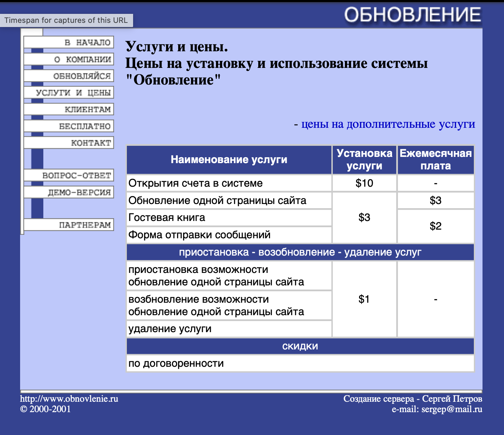504x435 pixels.
Task: Open the В НАЧАЛО menu item
Action: pyautogui.click(x=69, y=42)
